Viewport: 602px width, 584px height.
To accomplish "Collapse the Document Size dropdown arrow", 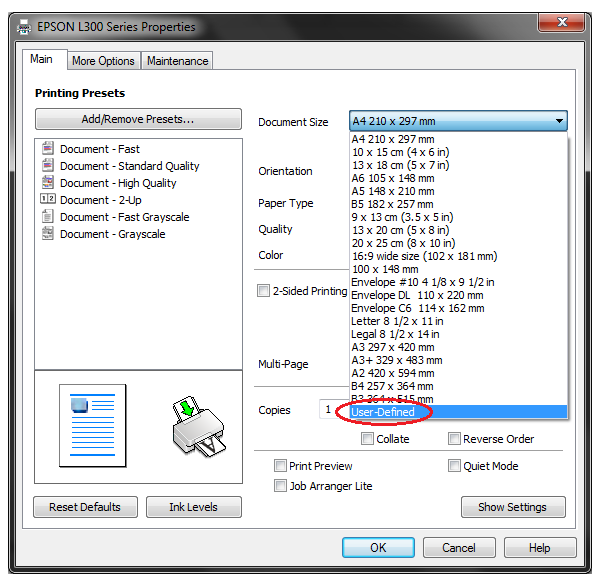I will (x=559, y=121).
